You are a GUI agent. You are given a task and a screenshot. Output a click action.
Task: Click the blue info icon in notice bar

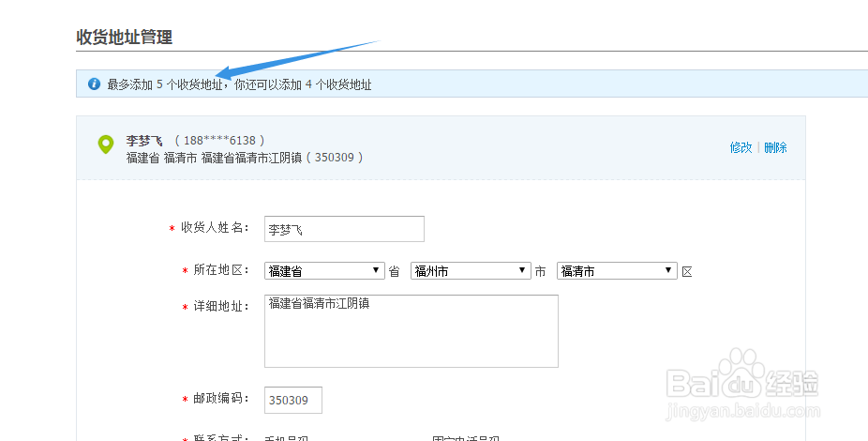94,84
